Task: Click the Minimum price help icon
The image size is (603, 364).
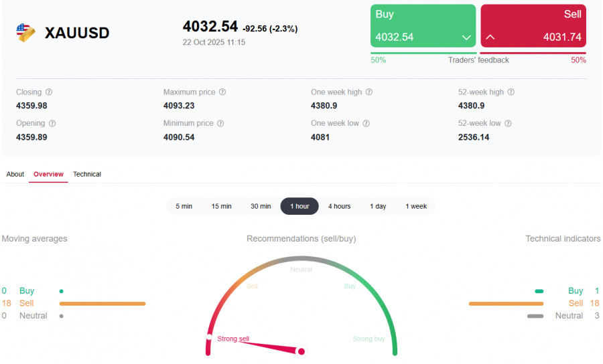Action: pos(220,123)
